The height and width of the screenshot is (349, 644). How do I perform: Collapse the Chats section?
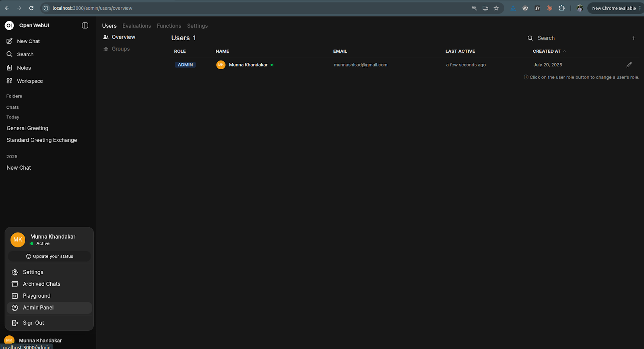pyautogui.click(x=12, y=107)
